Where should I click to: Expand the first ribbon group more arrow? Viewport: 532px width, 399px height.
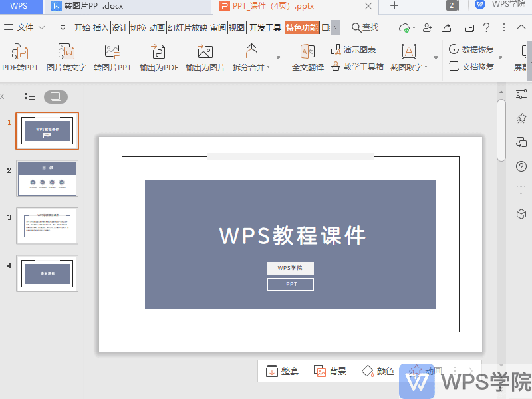coord(278,58)
